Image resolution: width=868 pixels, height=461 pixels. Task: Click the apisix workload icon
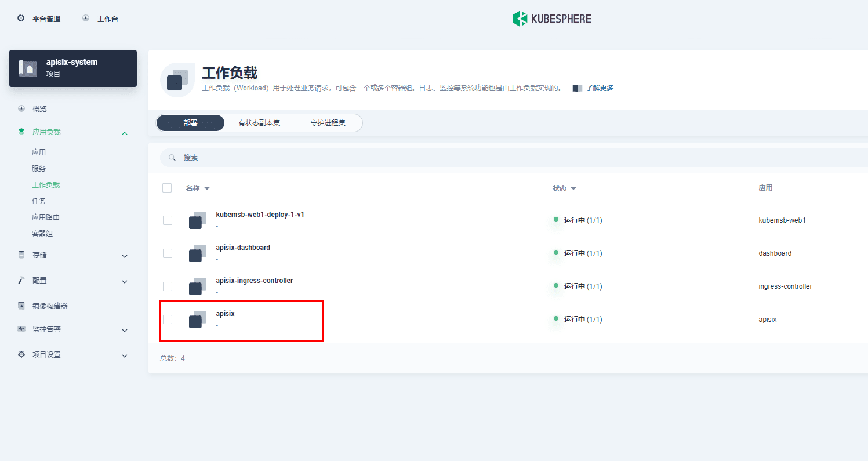click(198, 320)
